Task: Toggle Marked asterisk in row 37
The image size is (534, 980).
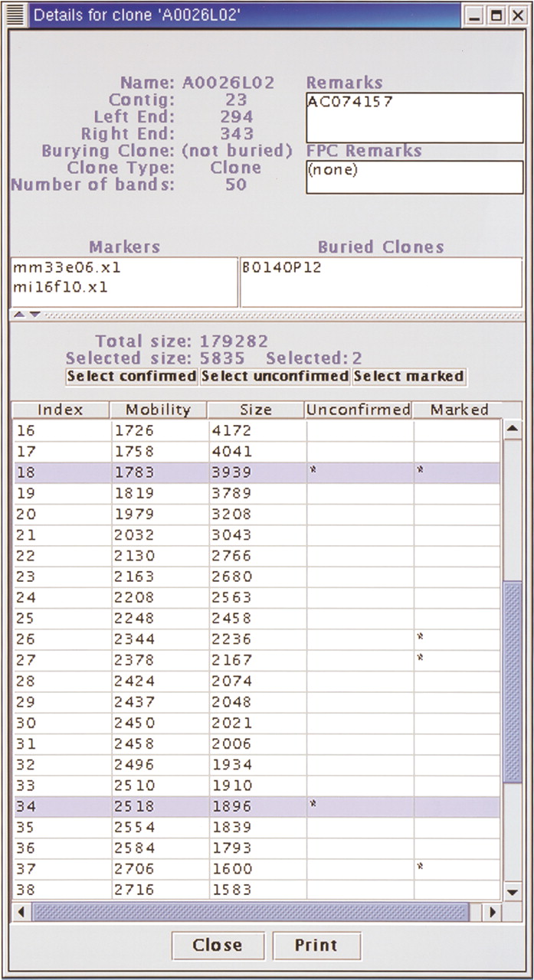Action: tap(420, 866)
